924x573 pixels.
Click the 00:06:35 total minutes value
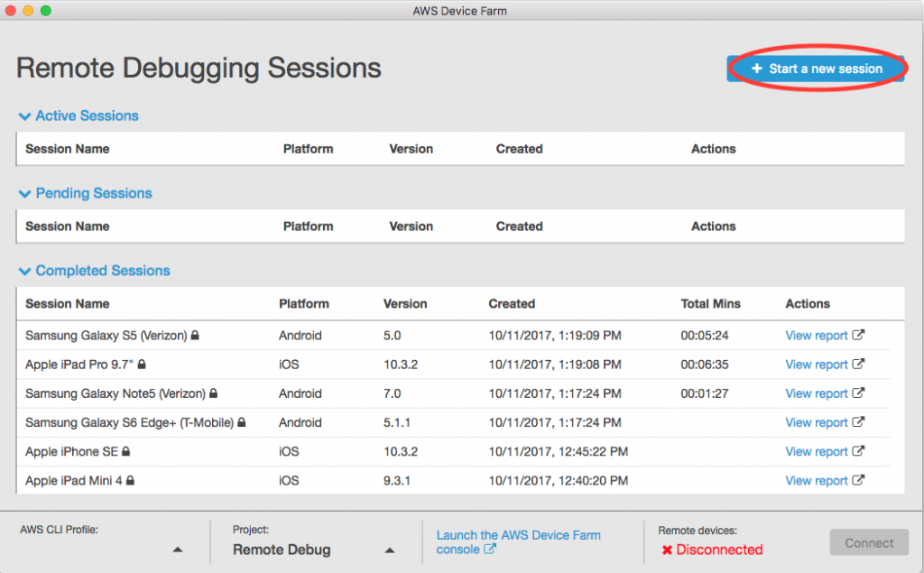coord(704,365)
